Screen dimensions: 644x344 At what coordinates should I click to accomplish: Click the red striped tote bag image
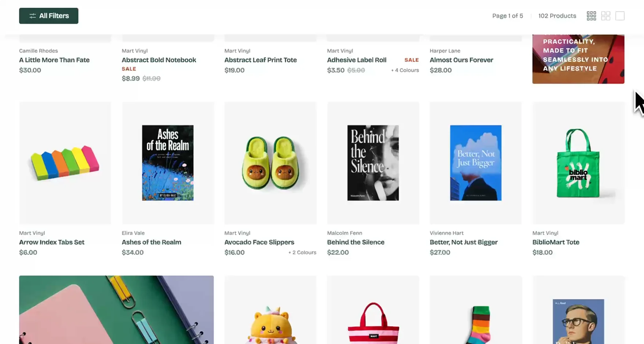click(373, 322)
